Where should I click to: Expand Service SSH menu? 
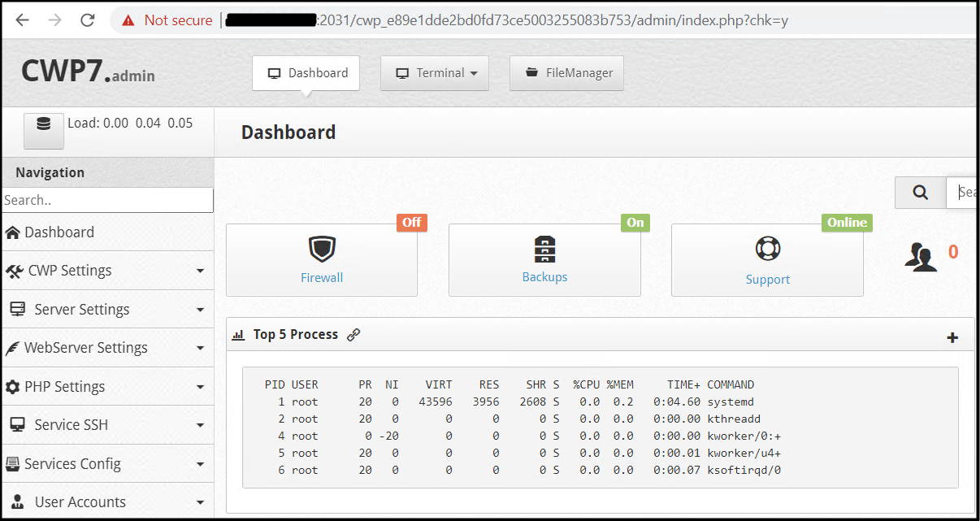point(107,425)
